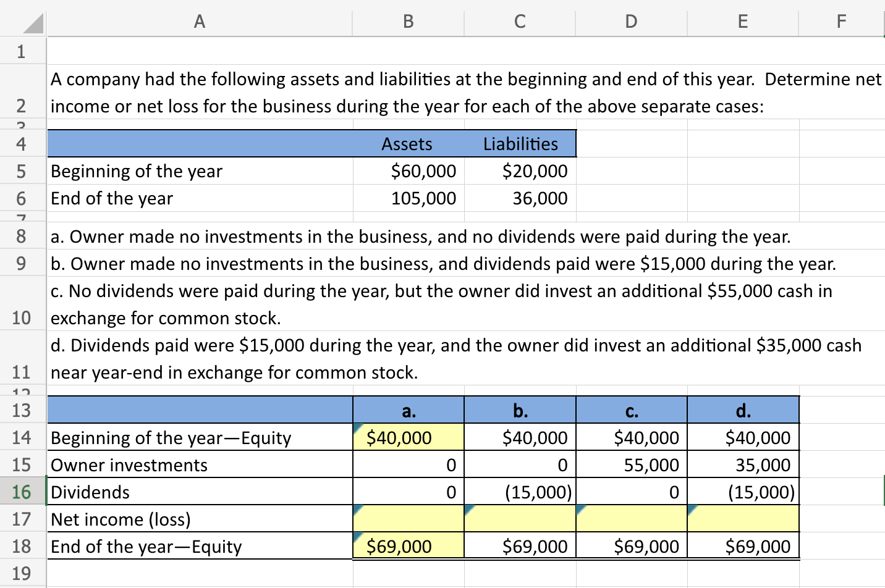The height and width of the screenshot is (588, 885).
Task: Select the yellow $40,000 beginning equity cell
Action: point(408,437)
